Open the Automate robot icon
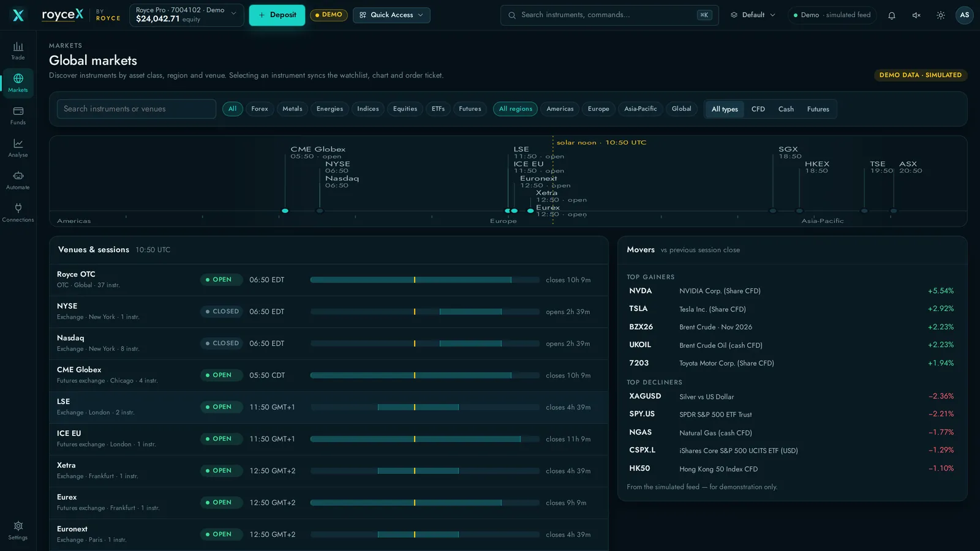The height and width of the screenshot is (551, 980). [18, 180]
